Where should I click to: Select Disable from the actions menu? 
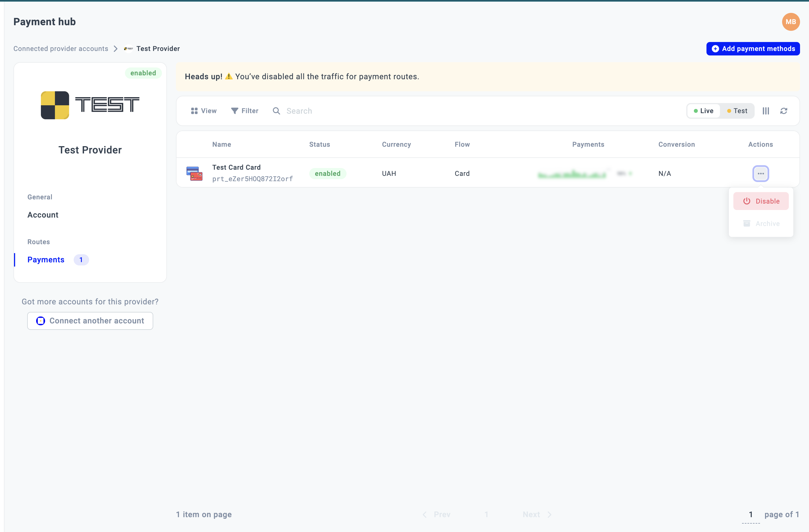click(x=761, y=201)
